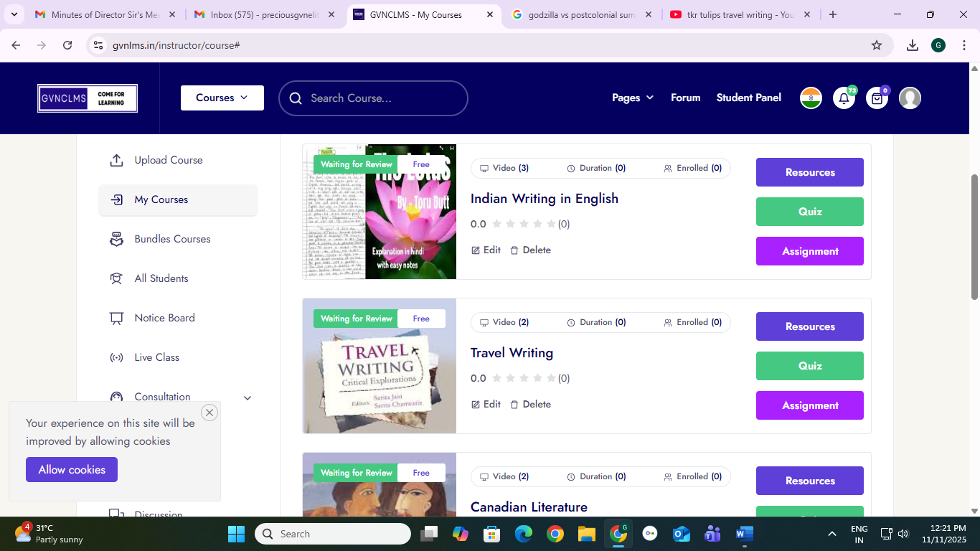980x551 pixels.
Task: Click the GVNCLMS logo
Action: click(x=88, y=98)
